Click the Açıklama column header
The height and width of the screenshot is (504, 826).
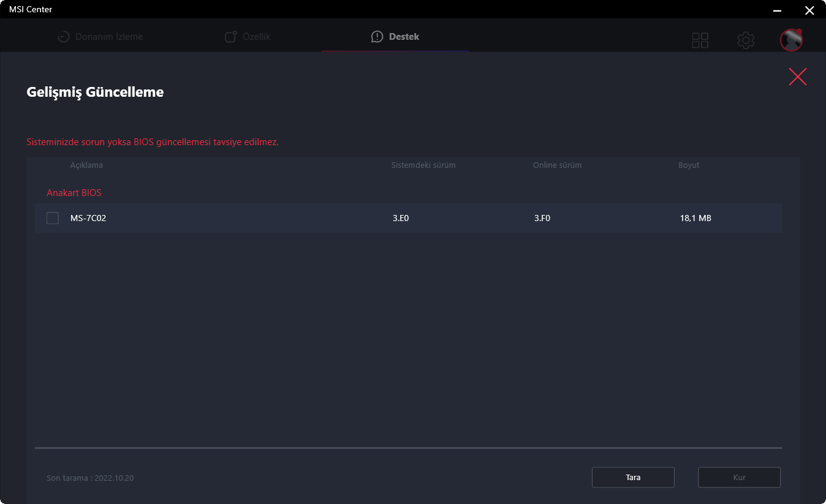coord(86,165)
